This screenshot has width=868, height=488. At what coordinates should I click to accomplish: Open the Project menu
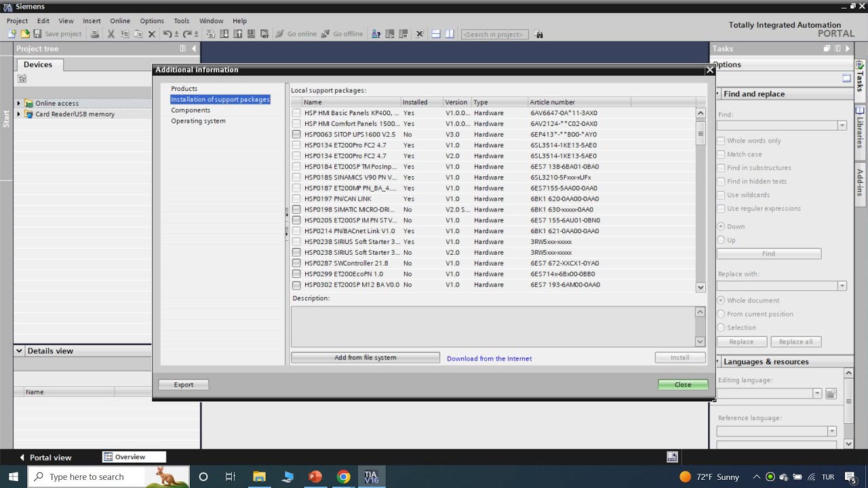[17, 21]
